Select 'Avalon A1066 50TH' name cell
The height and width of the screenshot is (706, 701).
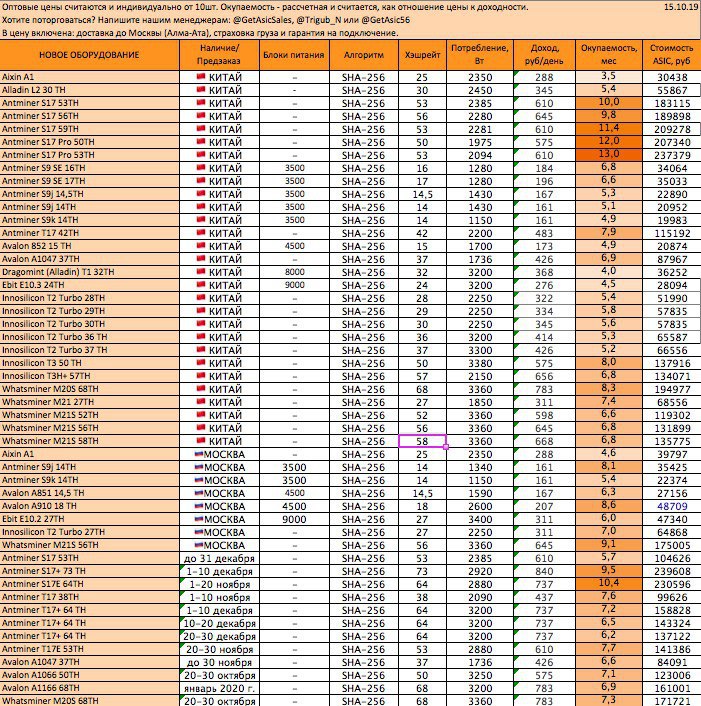(x=90, y=675)
